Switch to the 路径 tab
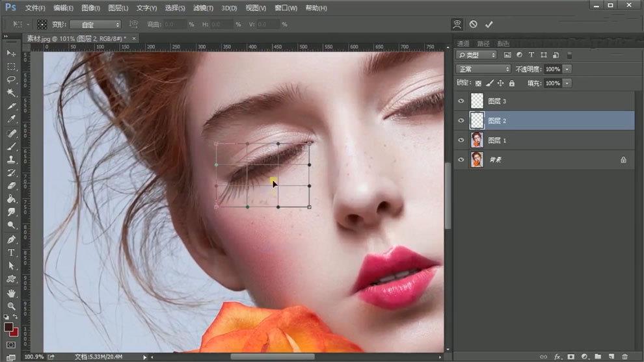Screen dimensions: 644x362 [x=483, y=44]
